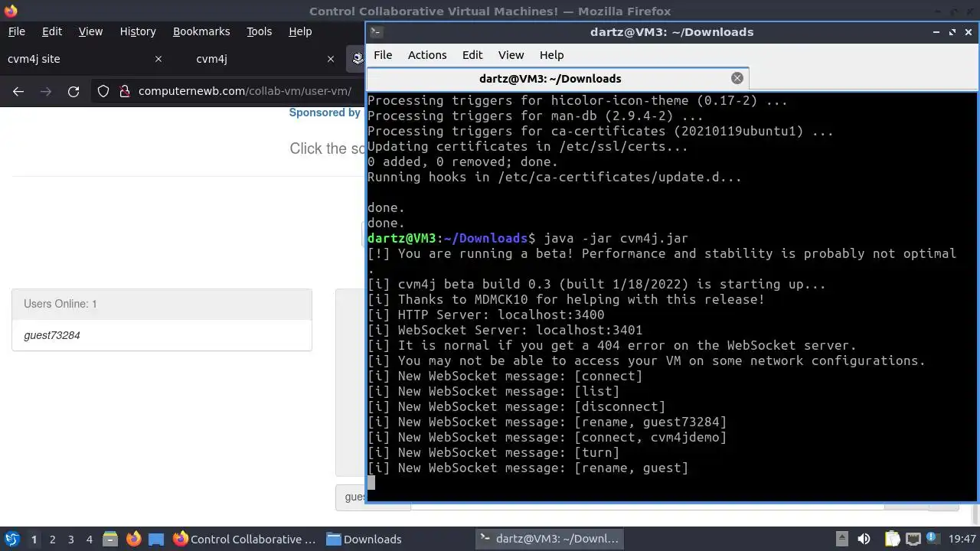Viewport: 980px width, 551px height.
Task: Open the terminal Edit menu
Action: point(472,55)
